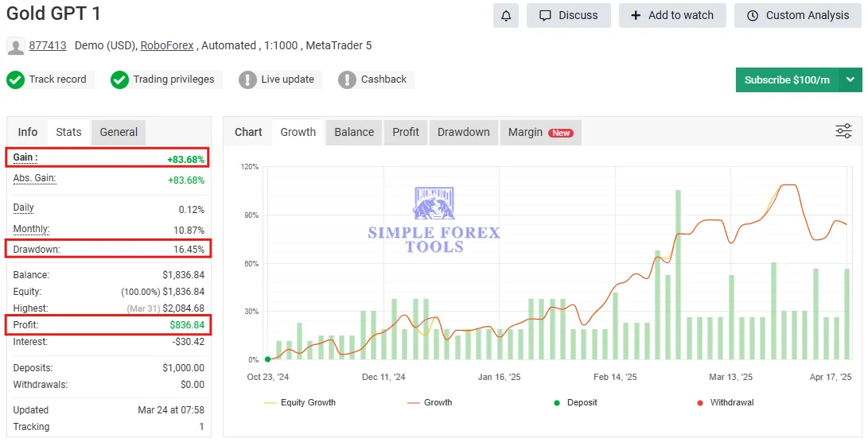Viewport: 868px width, 442px height.
Task: Select the Drawdown chart tab
Action: [463, 132]
